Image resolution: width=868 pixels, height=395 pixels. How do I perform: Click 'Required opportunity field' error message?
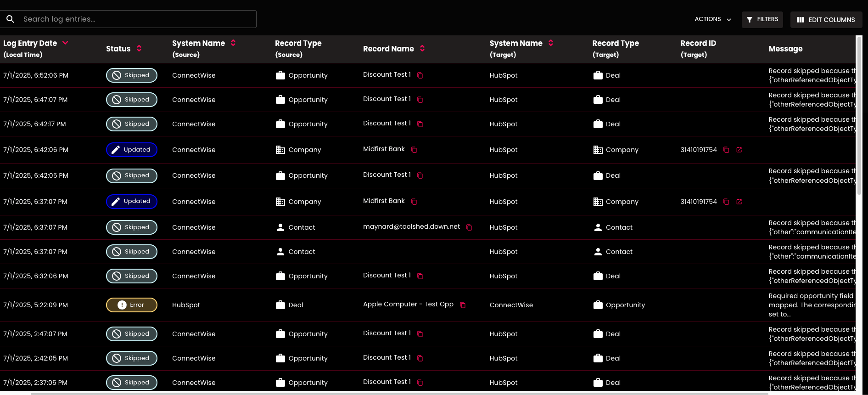coord(812,305)
